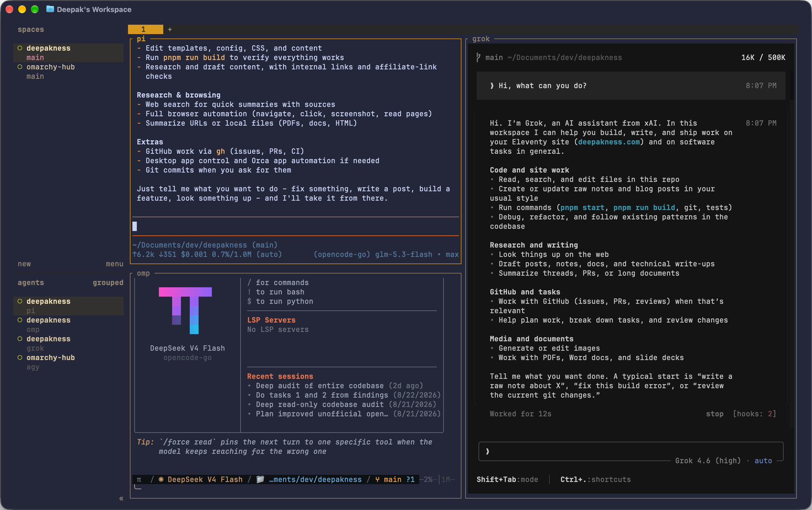
Task: Click stop in the grok pane
Action: point(715,414)
